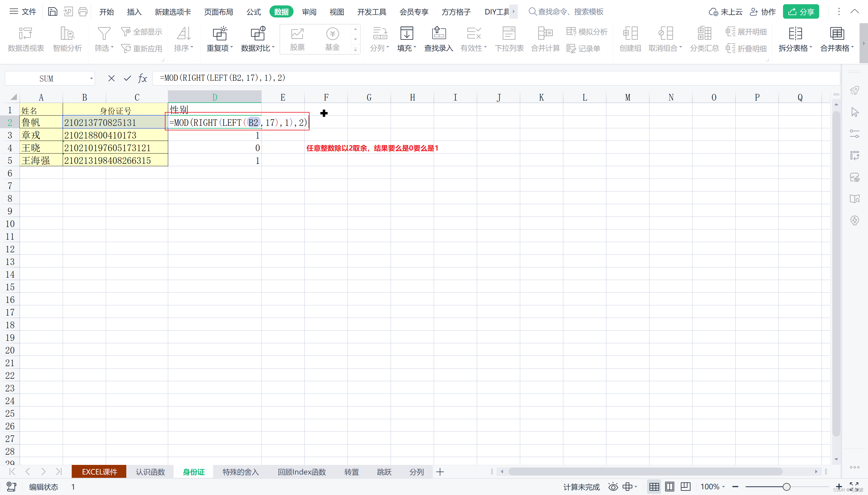Click 重新应用 reapply button

[142, 48]
